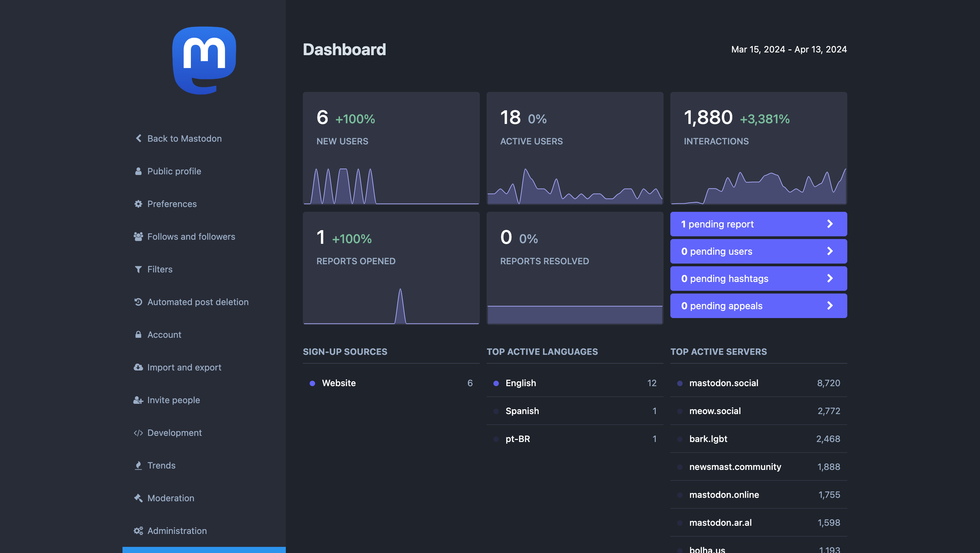The height and width of the screenshot is (553, 980).
Task: Click the Administration cogs icon
Action: tap(138, 531)
